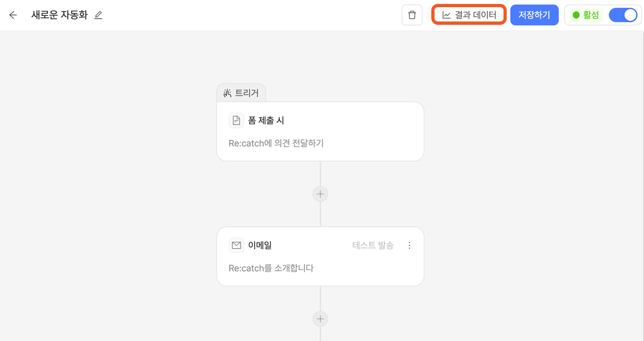Click the chart icon in 결과 데이터

tap(447, 15)
